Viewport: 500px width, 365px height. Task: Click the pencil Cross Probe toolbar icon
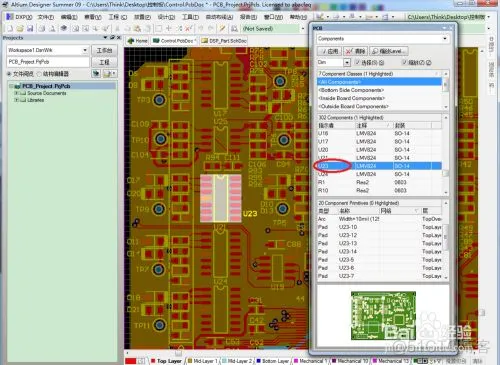pos(222,29)
